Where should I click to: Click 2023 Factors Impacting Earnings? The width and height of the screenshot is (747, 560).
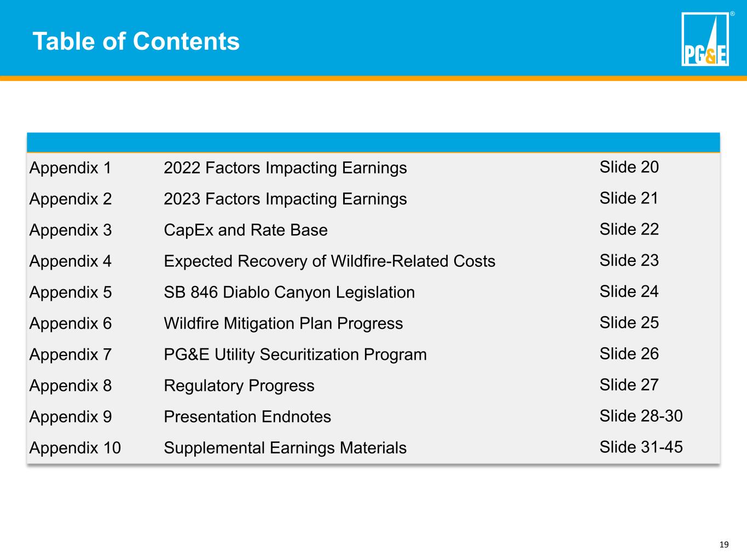point(285,199)
